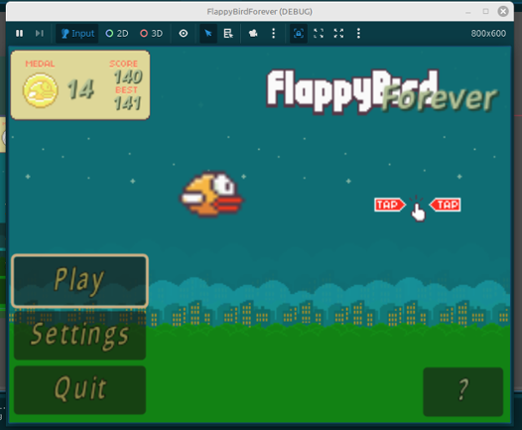
Task: Click the score value 140
Action: pos(128,77)
